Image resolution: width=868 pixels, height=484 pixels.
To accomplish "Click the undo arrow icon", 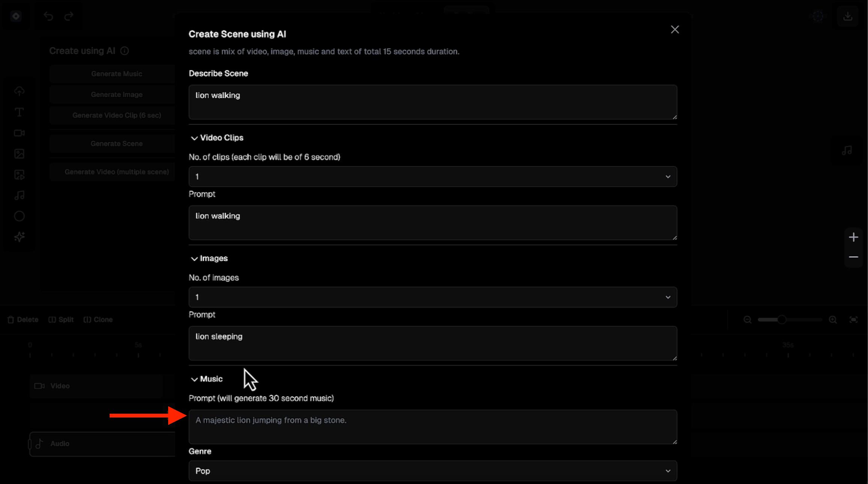I will click(48, 16).
